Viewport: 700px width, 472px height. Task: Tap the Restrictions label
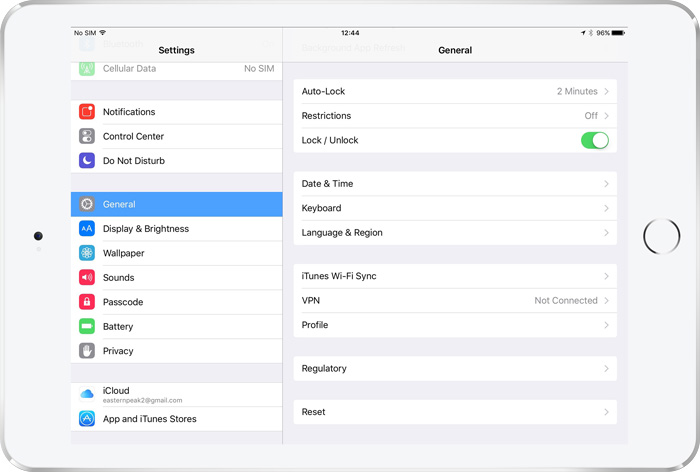[x=326, y=116]
